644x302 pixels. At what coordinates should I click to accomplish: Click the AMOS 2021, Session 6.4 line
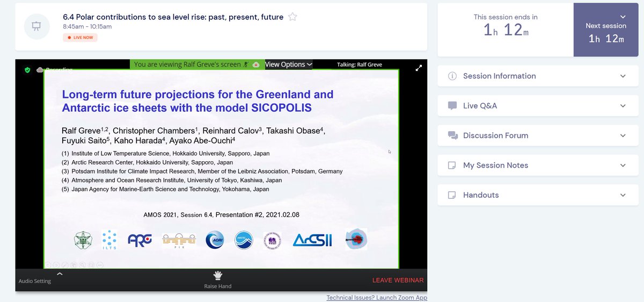[222, 215]
